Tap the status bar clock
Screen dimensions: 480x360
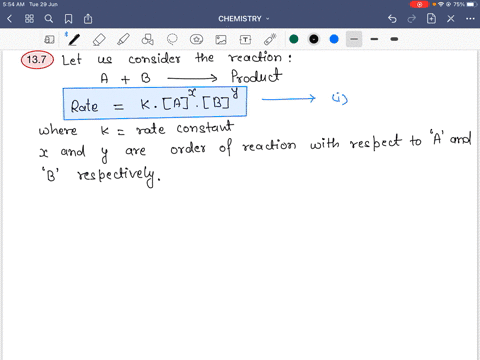14,4
